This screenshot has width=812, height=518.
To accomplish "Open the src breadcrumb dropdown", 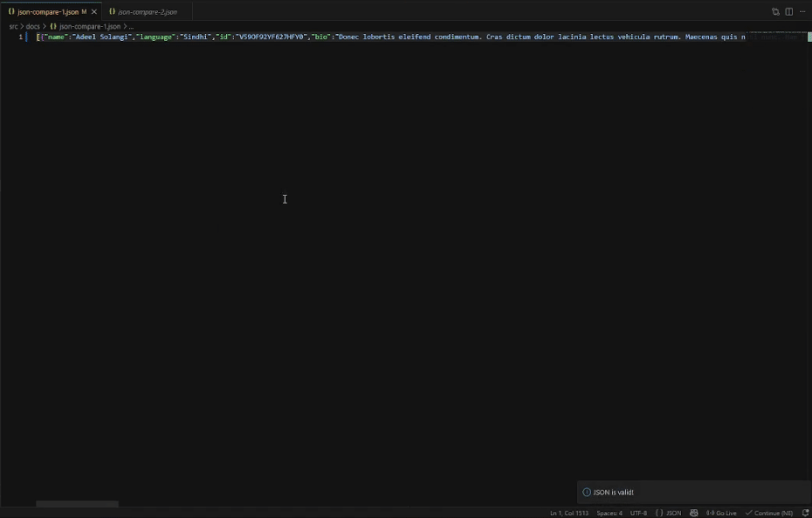I will tap(15, 27).
